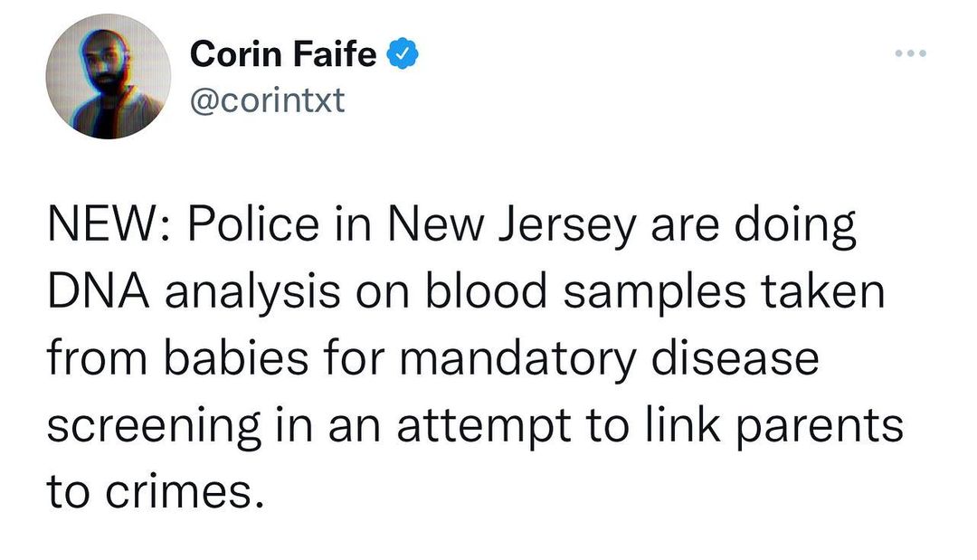Click the @corintxt handle
The height and width of the screenshot is (560, 977).
pyautogui.click(x=267, y=100)
